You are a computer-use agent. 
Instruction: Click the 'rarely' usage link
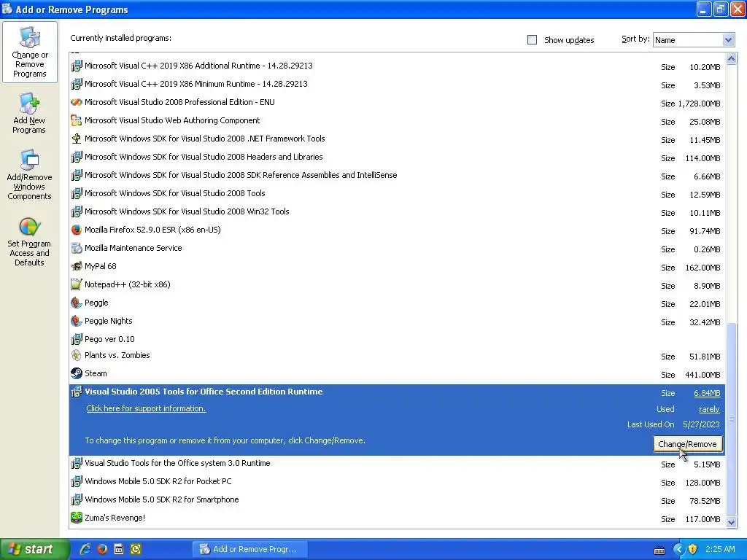click(x=709, y=409)
